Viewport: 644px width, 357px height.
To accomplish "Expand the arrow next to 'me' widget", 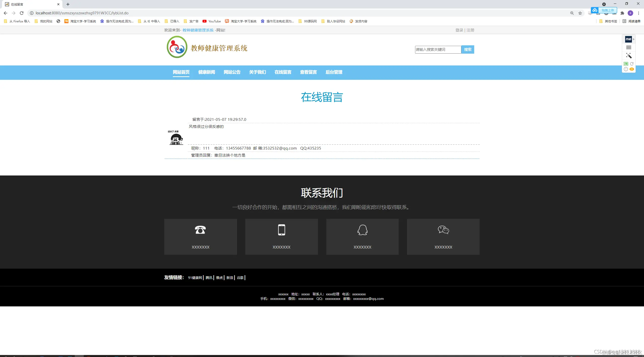I will pyautogui.click(x=633, y=39).
